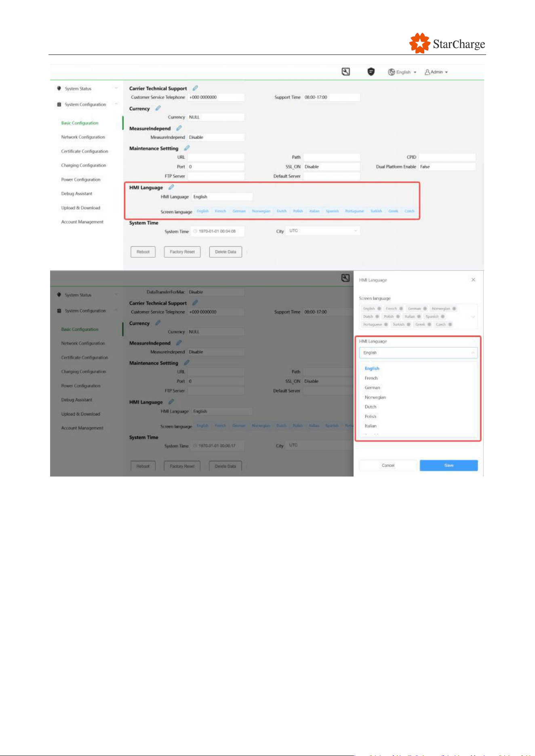This screenshot has height=756, width=535.
Task: Pick Italian from the HMI Language option list
Action: click(x=371, y=426)
